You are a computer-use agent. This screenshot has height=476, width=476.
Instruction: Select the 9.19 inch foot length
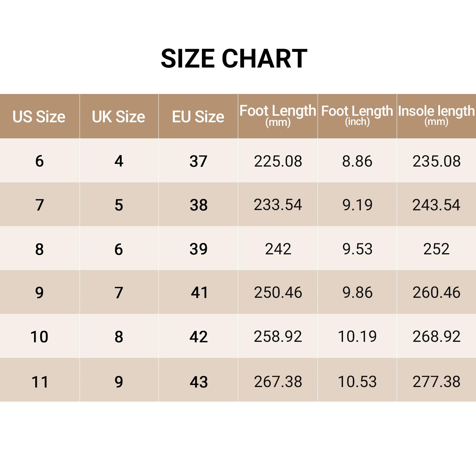[357, 205]
